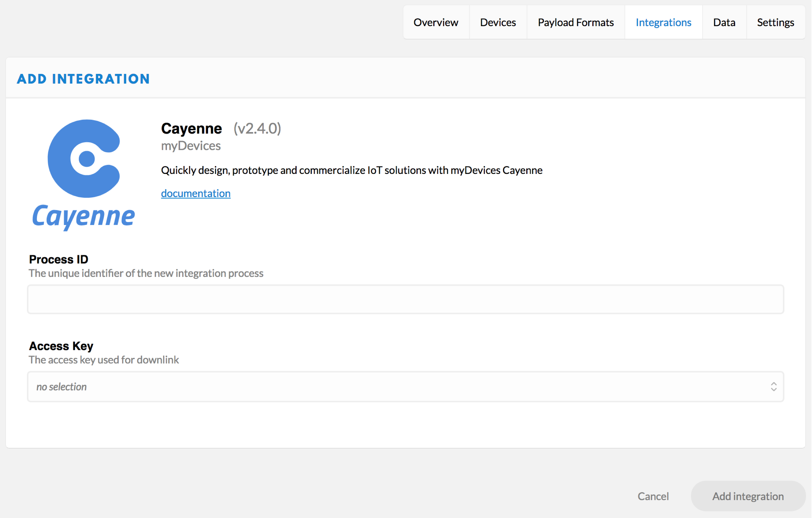
Task: Open the Data tab
Action: [724, 22]
